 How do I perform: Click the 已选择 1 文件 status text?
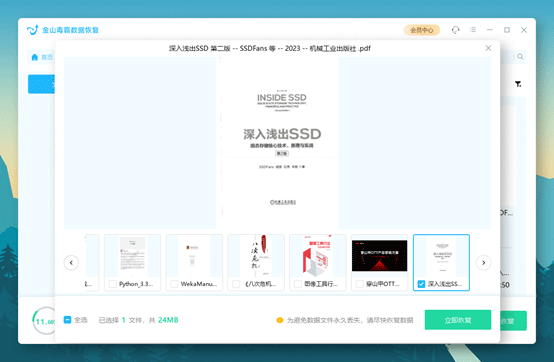pyautogui.click(x=120, y=320)
